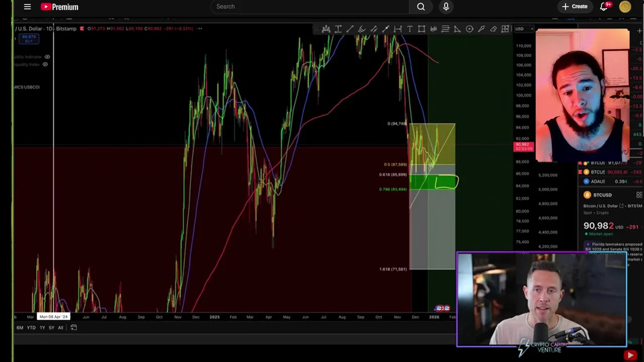Open the account avatar menu
The width and height of the screenshot is (644, 362).
click(x=625, y=7)
